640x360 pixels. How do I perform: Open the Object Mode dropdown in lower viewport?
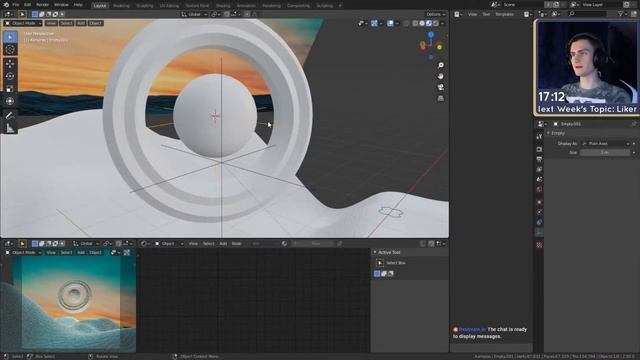coord(23,253)
